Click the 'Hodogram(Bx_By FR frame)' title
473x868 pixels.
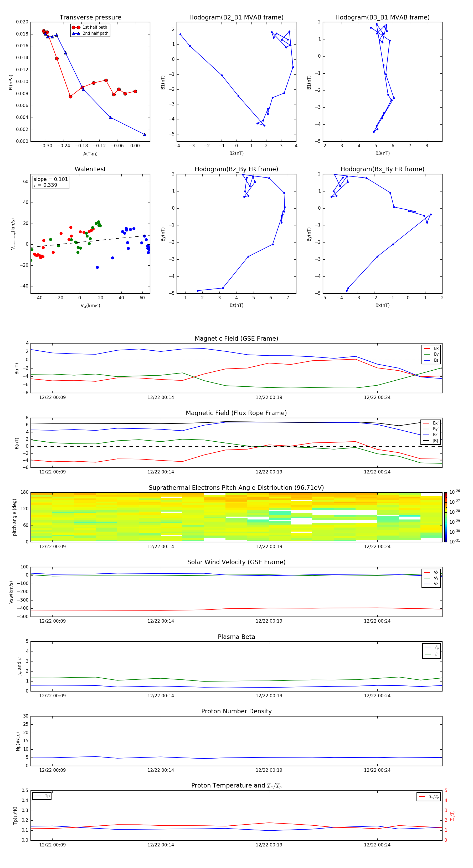382,169
